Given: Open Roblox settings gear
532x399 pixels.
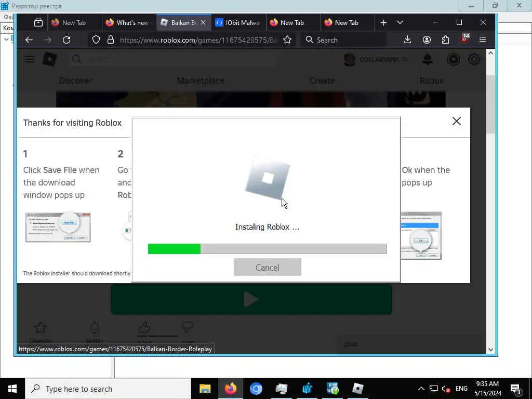Looking at the screenshot, I should [x=474, y=59].
